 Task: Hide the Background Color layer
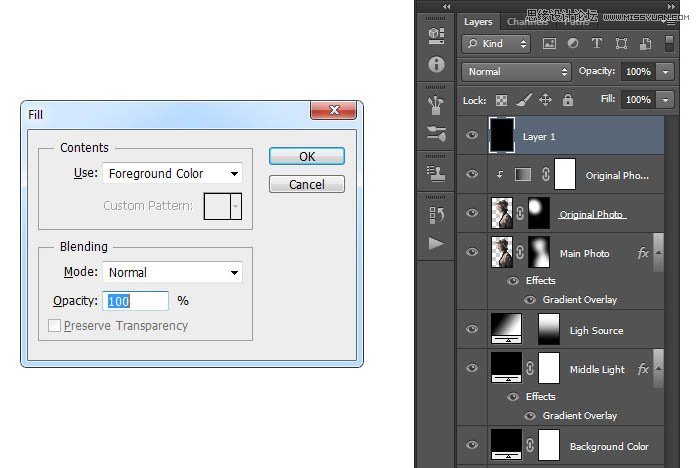pyautogui.click(x=473, y=446)
